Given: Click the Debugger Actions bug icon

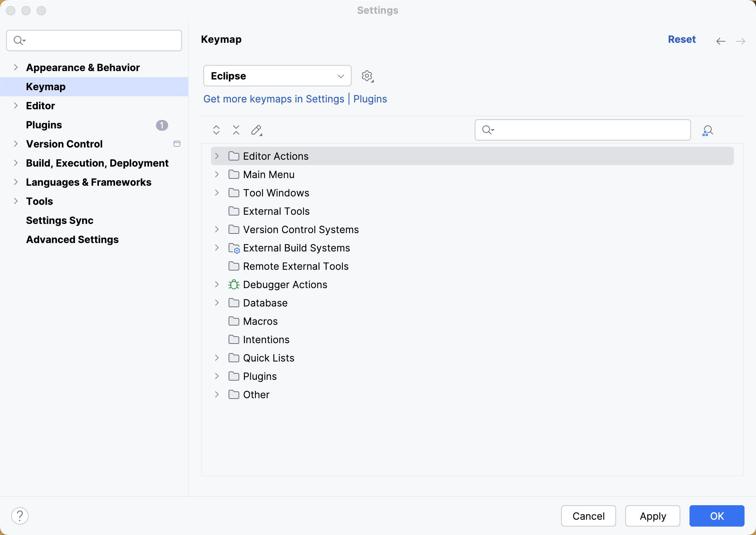Looking at the screenshot, I should (x=234, y=284).
